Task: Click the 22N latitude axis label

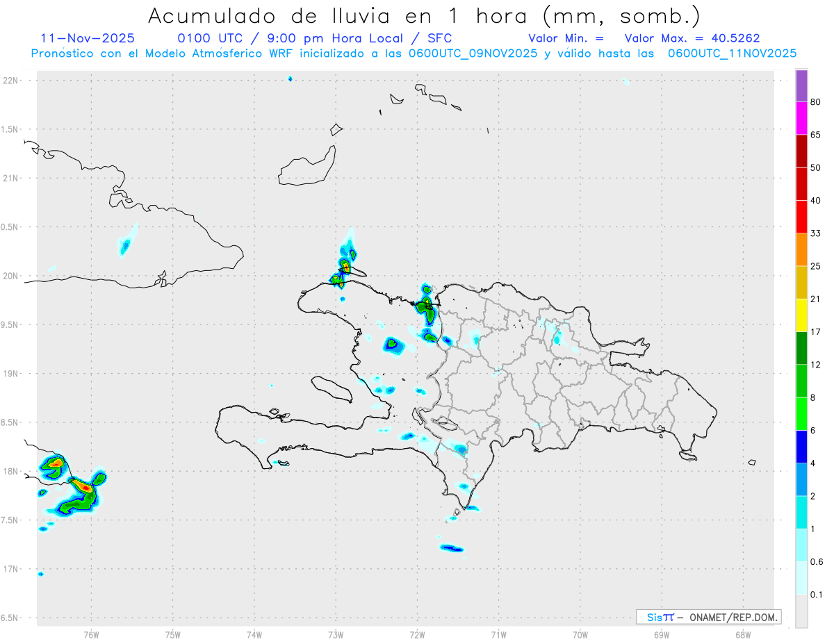Action: [x=12, y=81]
